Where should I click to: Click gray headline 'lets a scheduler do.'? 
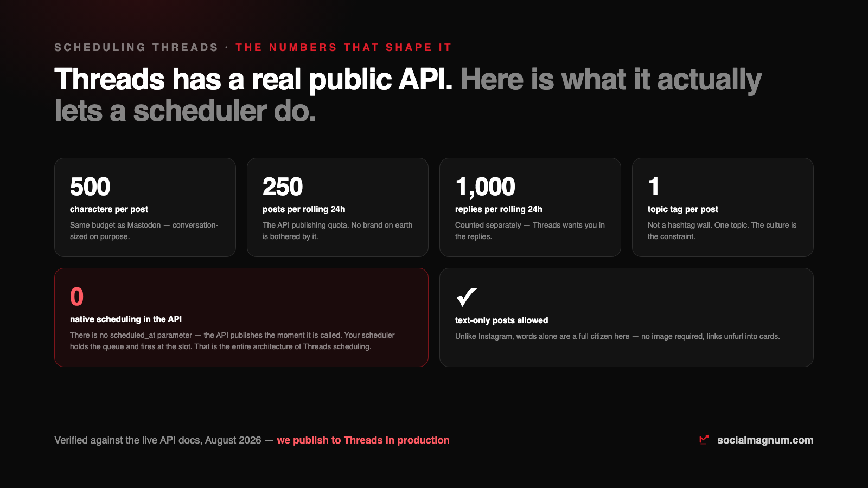point(185,111)
